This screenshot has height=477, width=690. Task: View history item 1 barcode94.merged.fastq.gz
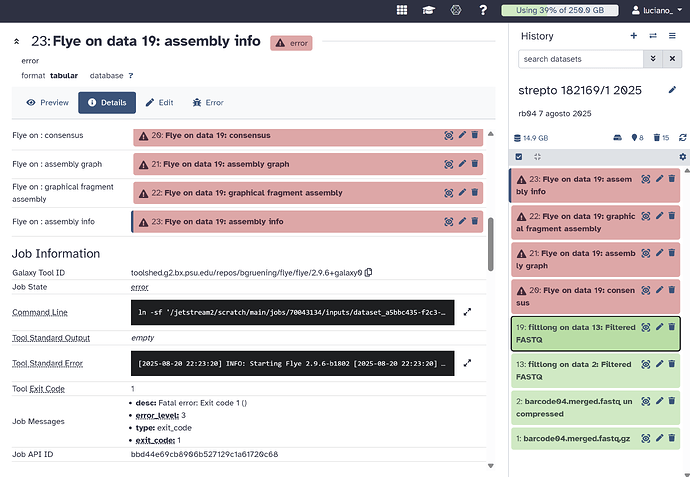pyautogui.click(x=646, y=438)
